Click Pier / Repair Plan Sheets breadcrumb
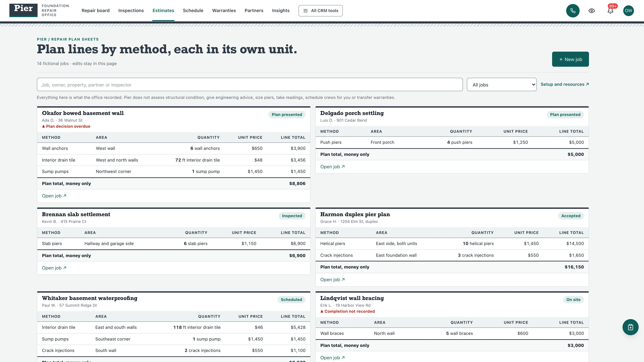This screenshot has width=644, height=362. pyautogui.click(x=68, y=39)
